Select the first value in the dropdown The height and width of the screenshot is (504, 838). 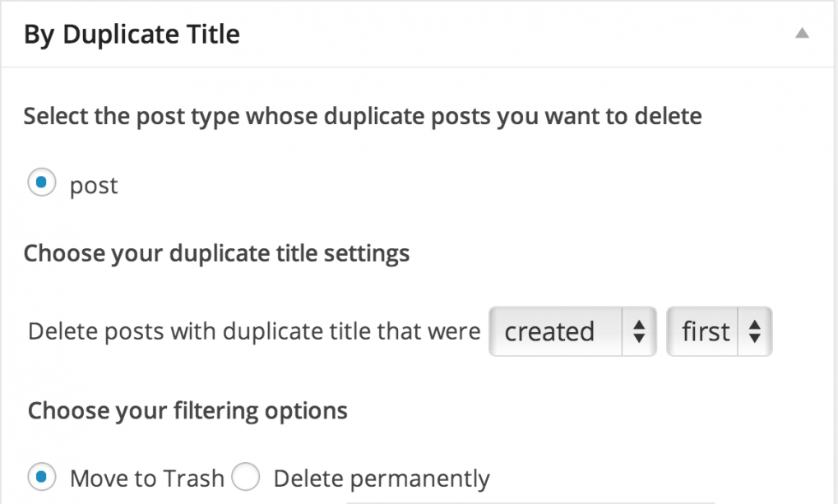(x=705, y=331)
